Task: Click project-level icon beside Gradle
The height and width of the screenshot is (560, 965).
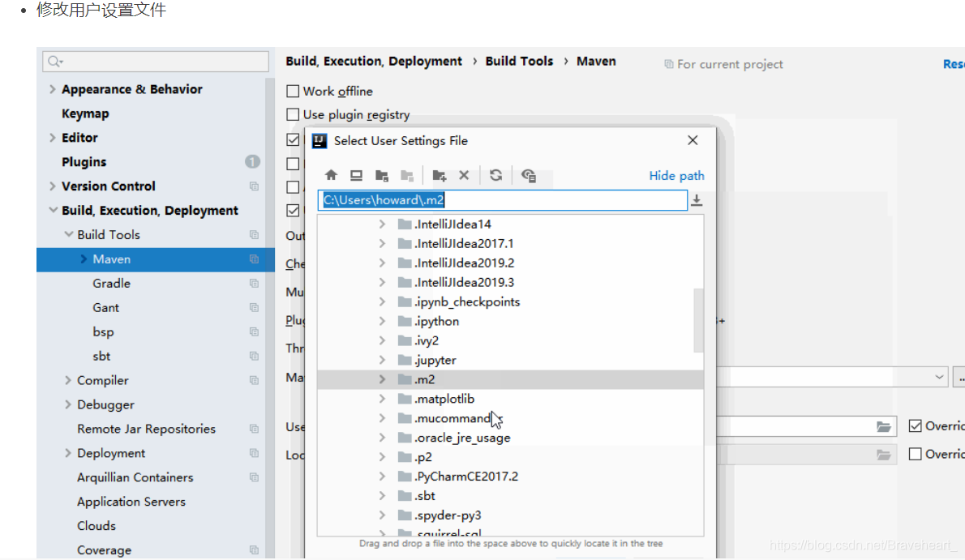Action: [x=254, y=284]
